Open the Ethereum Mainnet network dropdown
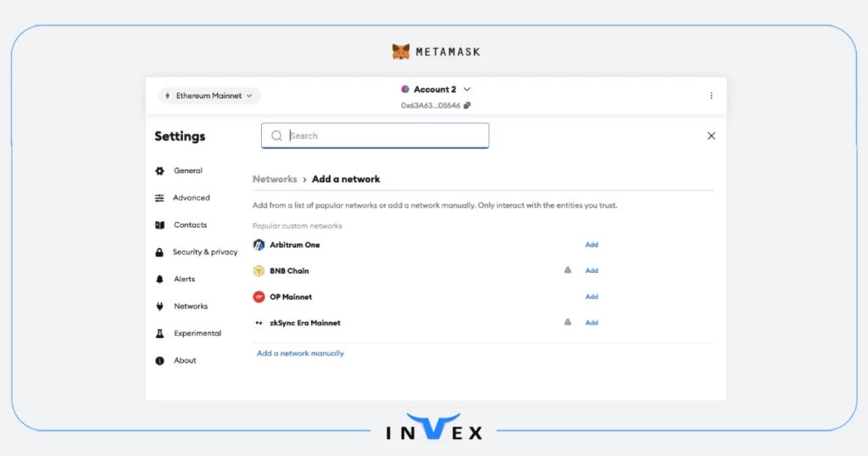868x456 pixels. 209,96
